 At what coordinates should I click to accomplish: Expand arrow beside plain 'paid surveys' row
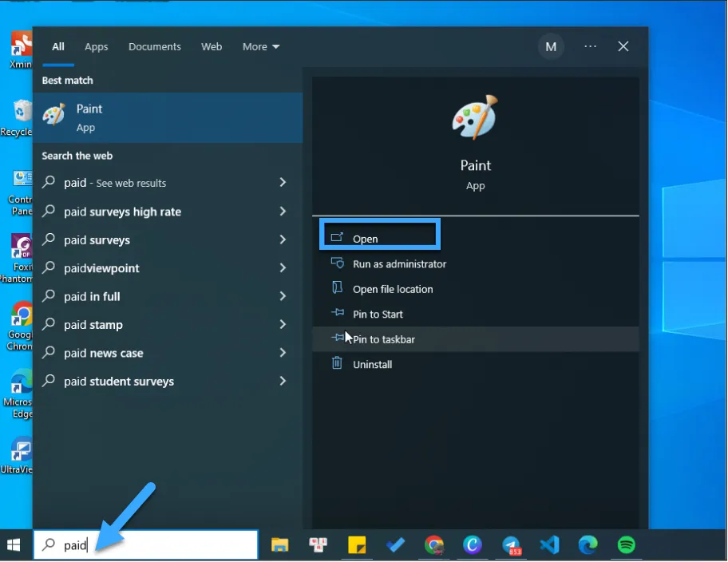click(x=283, y=239)
